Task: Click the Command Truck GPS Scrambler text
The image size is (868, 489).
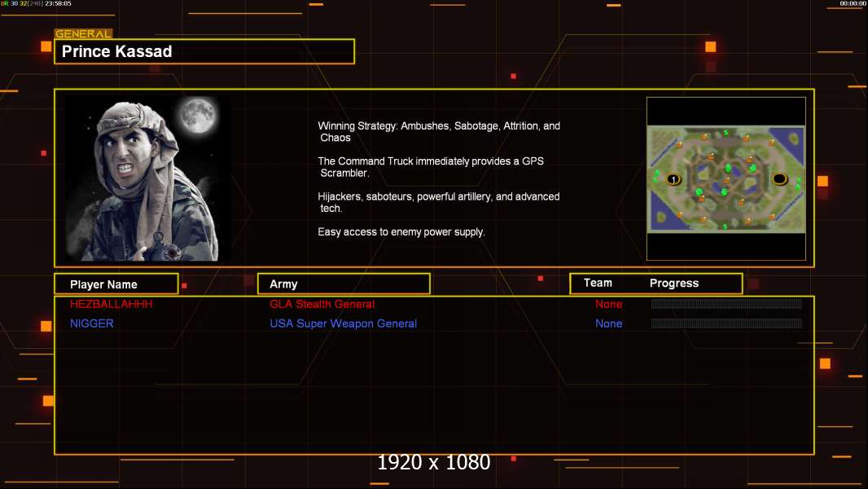Action: (431, 167)
